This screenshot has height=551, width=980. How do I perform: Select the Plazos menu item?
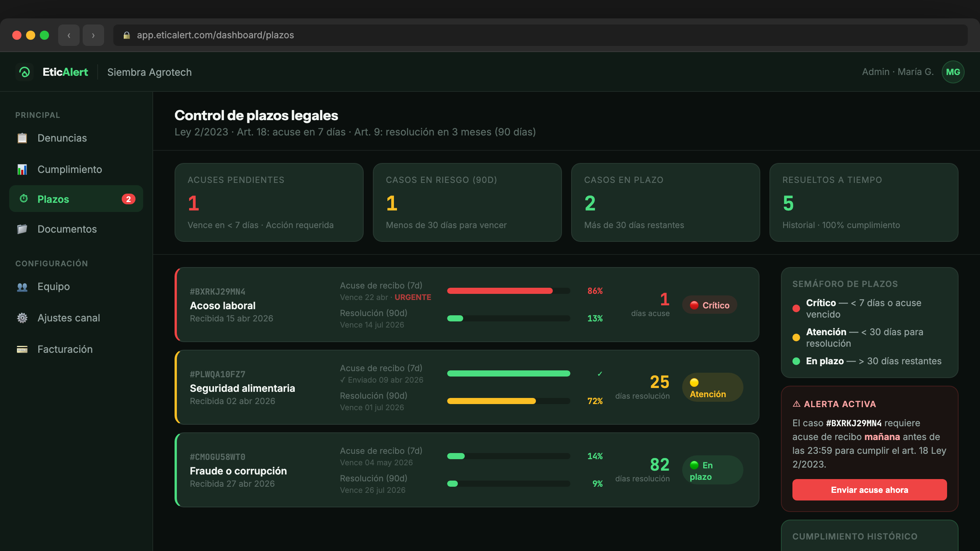(x=76, y=199)
